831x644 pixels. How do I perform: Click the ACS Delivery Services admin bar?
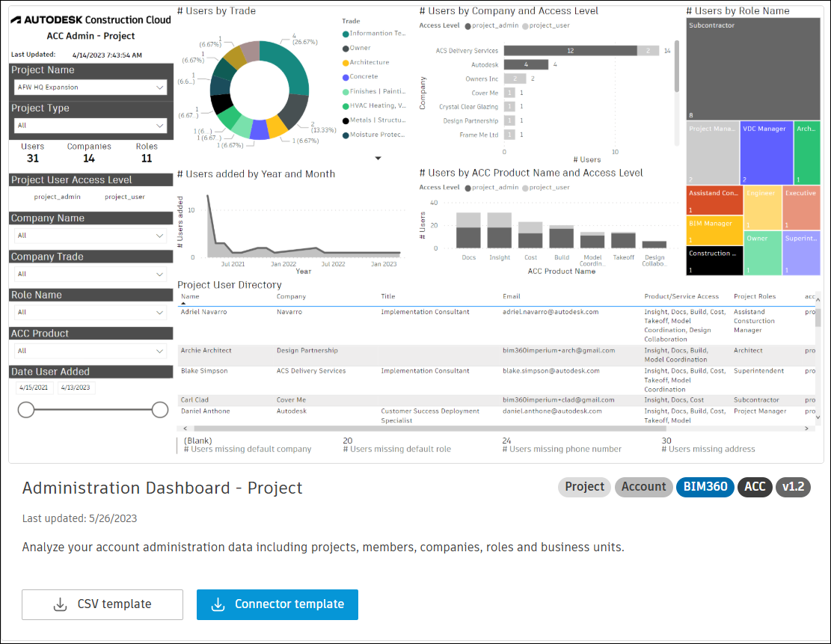click(x=570, y=50)
